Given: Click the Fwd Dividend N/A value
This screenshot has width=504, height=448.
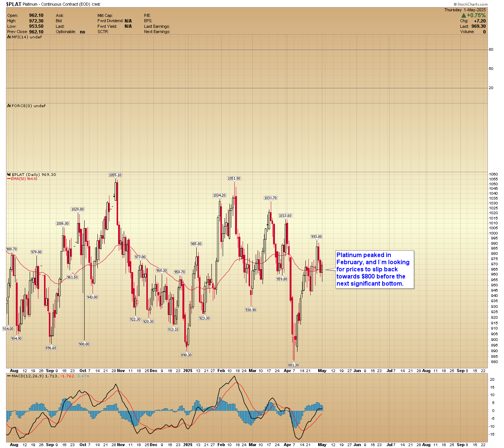Looking at the screenshot, I should pyautogui.click(x=128, y=21).
